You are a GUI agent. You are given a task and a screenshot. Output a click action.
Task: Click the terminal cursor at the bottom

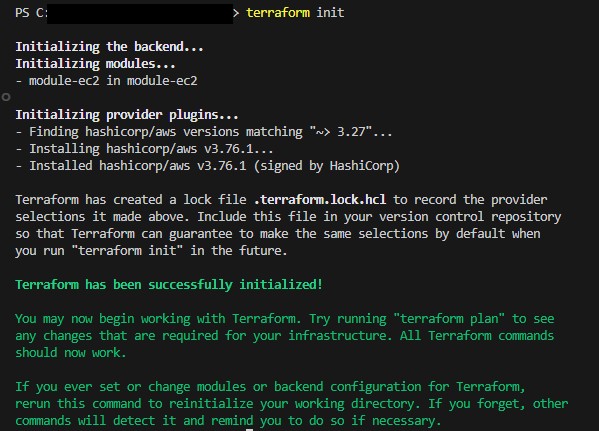pyautogui.click(x=249, y=429)
